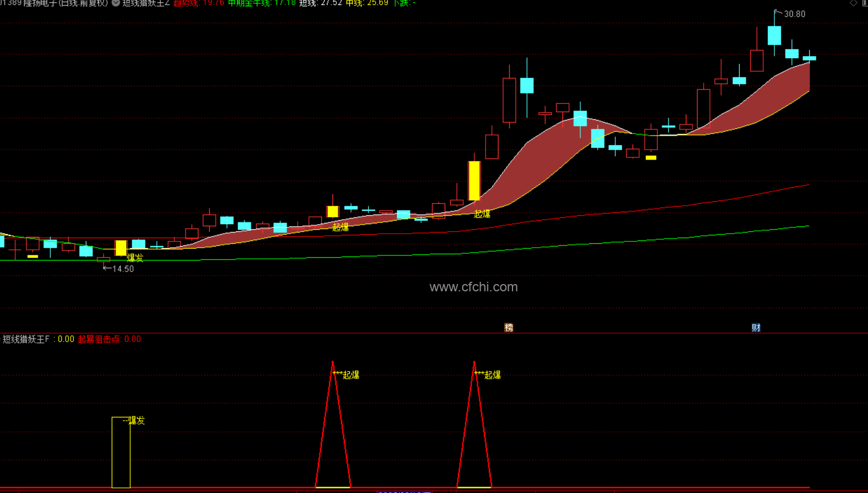
Task: Select the 中线: 25.69 readout
Action: click(367, 3)
